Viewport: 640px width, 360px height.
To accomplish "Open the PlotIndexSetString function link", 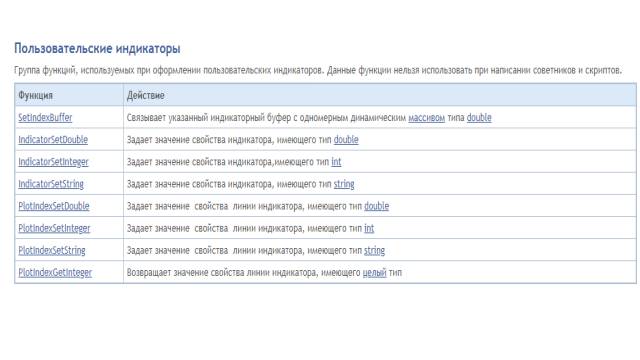I will (x=51, y=250).
